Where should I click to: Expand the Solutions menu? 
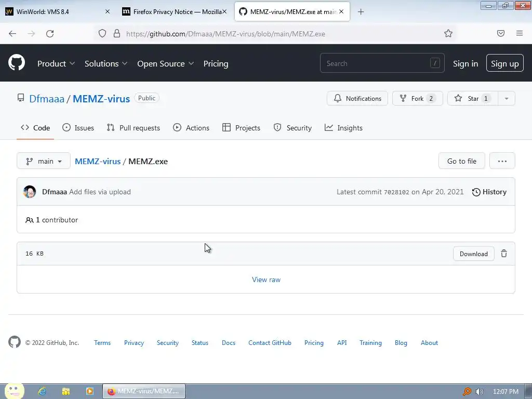[106, 63]
